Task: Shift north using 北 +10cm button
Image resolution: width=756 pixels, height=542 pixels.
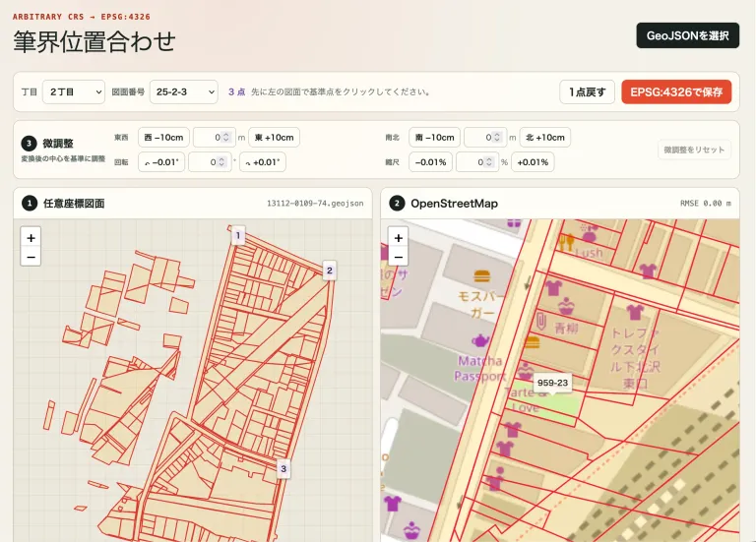Action: coord(545,138)
